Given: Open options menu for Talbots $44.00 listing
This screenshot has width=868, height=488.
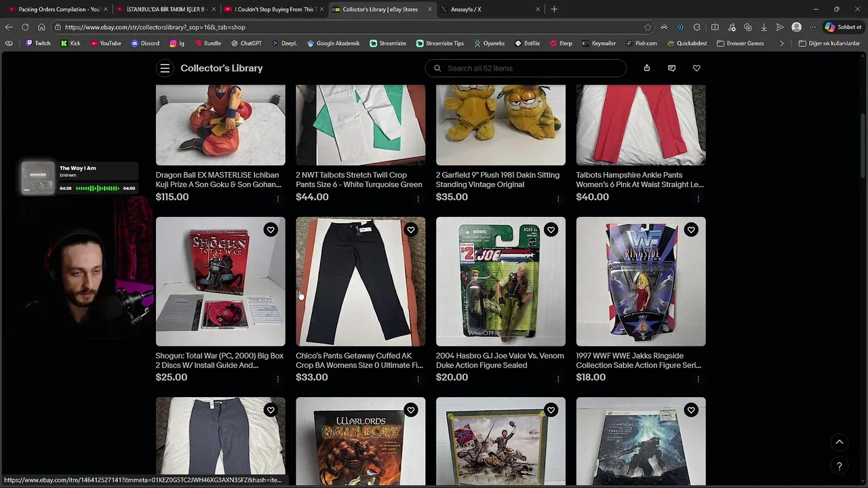Looking at the screenshot, I should (x=418, y=199).
